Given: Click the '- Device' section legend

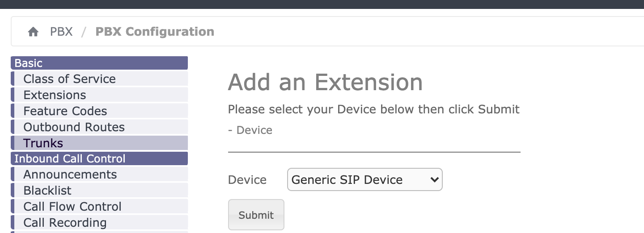Looking at the screenshot, I should 250,130.
